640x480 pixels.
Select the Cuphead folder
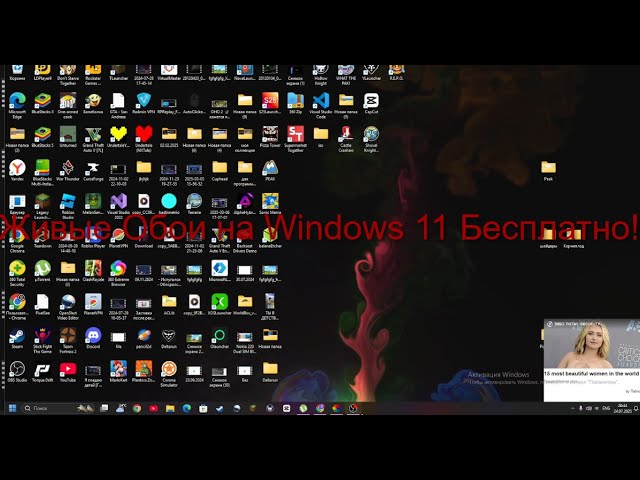[x=220, y=171]
